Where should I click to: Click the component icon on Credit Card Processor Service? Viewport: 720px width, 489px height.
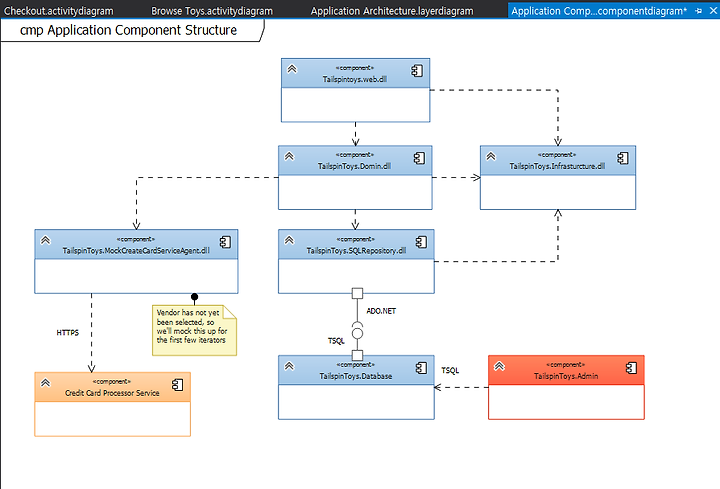pyautogui.click(x=177, y=385)
